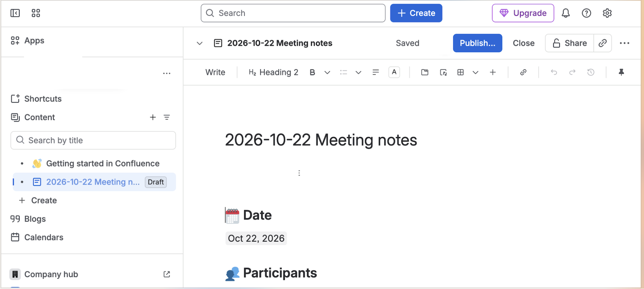The image size is (644, 289).
Task: Insert a table with the table icon
Action: (460, 72)
